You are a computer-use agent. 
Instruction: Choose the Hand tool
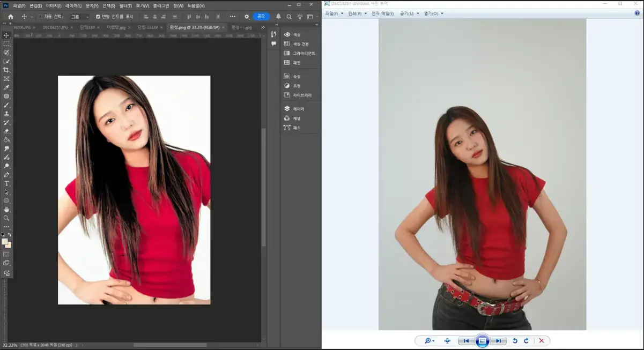6,210
